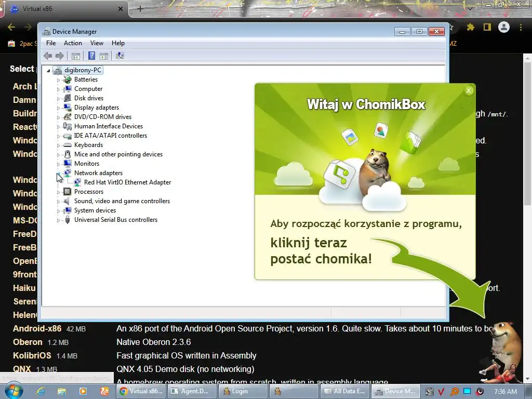Screen dimensions: 532x399
Task: Select the digibrony-PC tree item
Action: tap(83, 70)
